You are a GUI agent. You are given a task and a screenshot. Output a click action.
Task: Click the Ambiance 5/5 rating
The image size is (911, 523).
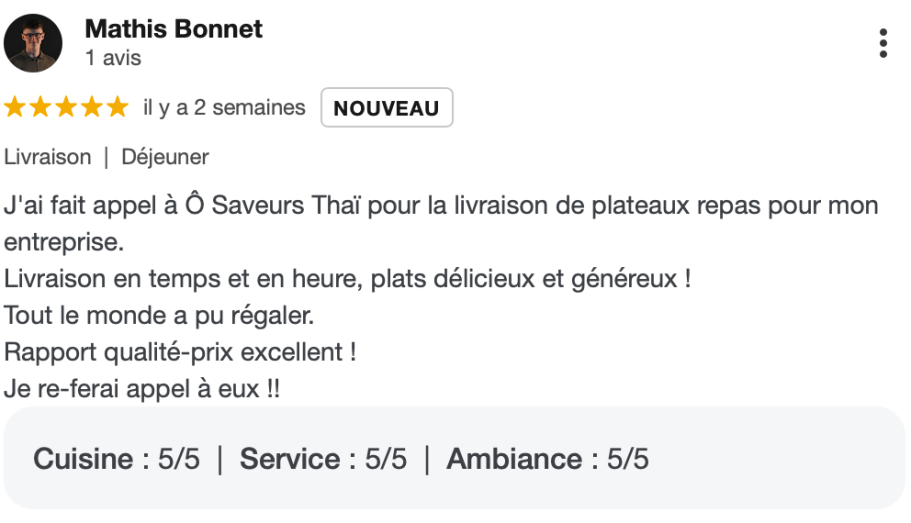pyautogui.click(x=547, y=459)
